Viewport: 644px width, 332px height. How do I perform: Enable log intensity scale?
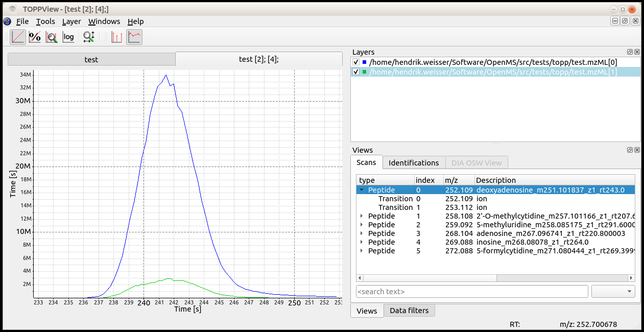click(x=68, y=36)
